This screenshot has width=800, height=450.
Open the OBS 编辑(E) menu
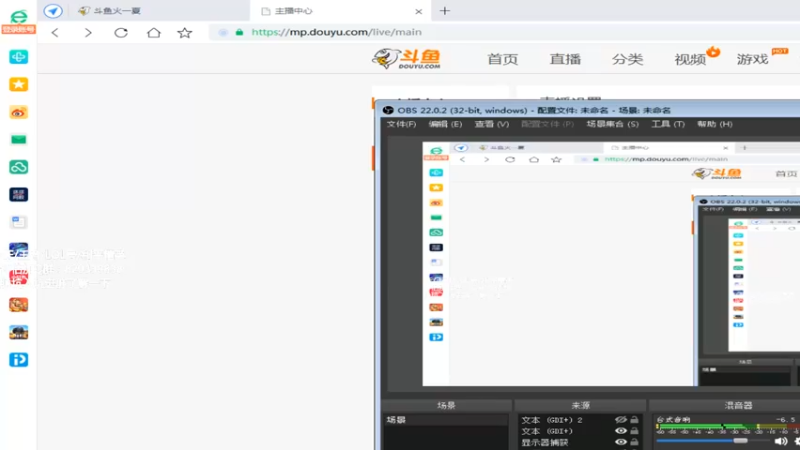(445, 124)
